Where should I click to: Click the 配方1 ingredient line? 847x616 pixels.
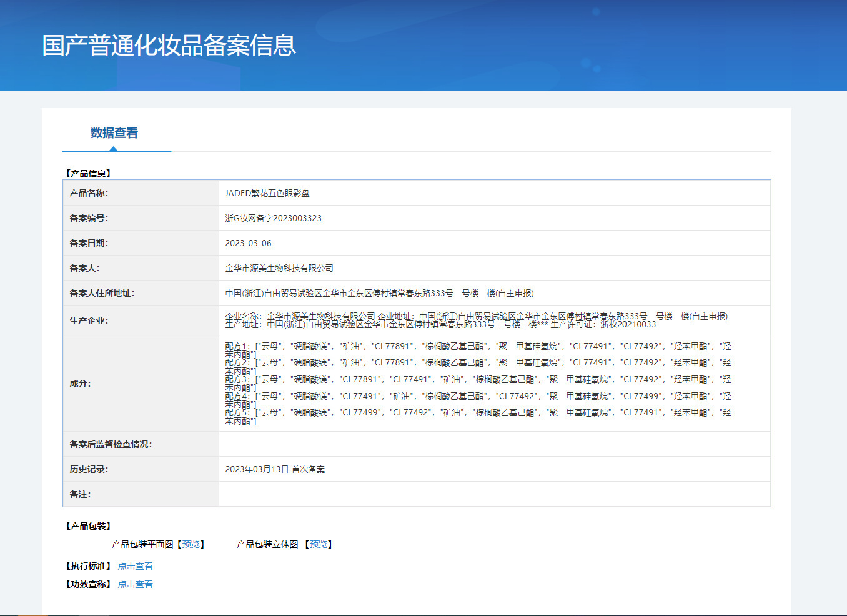478,346
